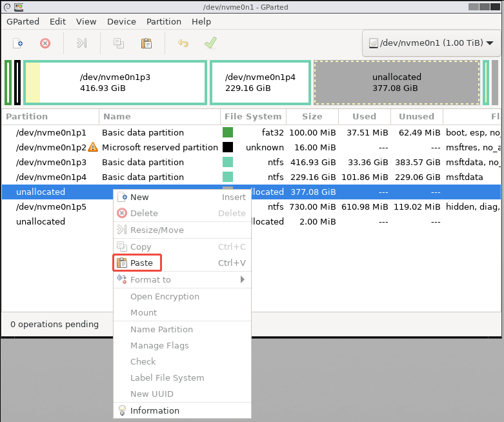
Task: Click the Delete partition toolbar icon
Action: [x=45, y=43]
